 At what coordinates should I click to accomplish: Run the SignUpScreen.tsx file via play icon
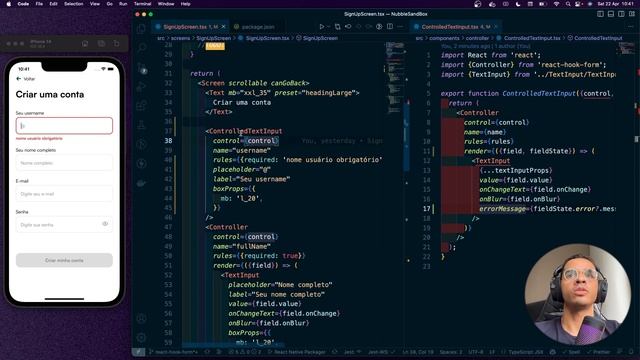click(x=322, y=27)
